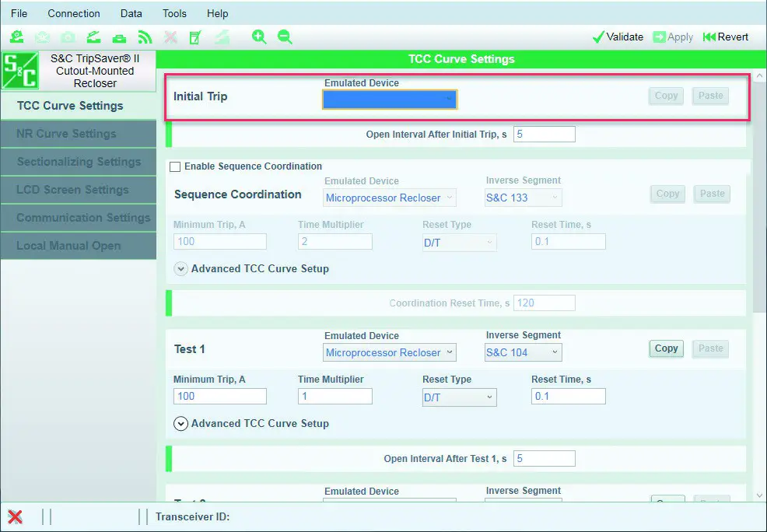Click Test 1 Minimum Trip field
This screenshot has width=767, height=532.
tap(219, 396)
